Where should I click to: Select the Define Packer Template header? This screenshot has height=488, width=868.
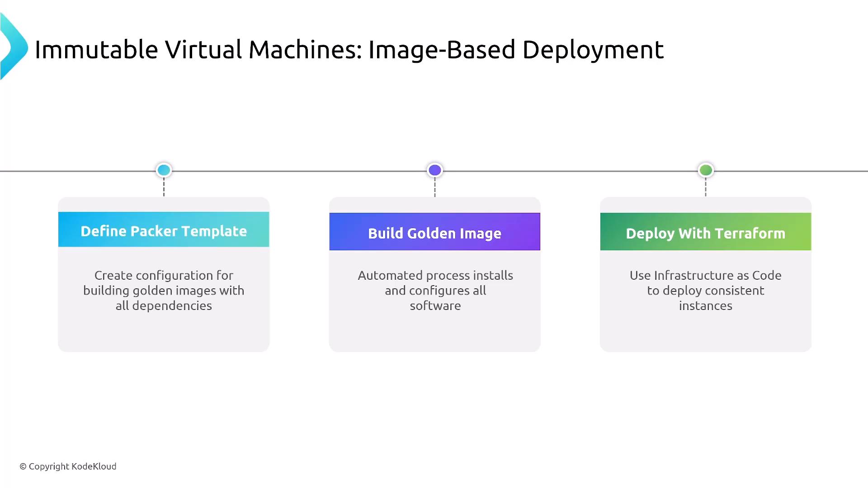coord(164,230)
